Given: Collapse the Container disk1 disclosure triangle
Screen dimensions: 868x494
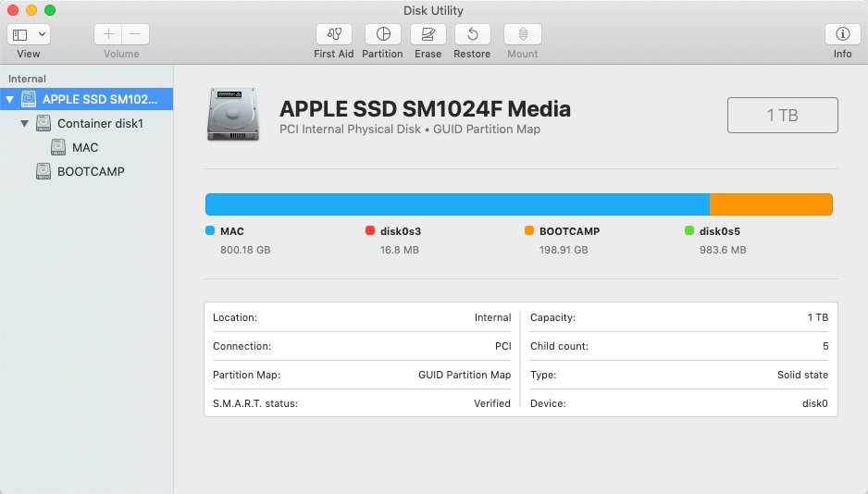Looking at the screenshot, I should coord(25,123).
